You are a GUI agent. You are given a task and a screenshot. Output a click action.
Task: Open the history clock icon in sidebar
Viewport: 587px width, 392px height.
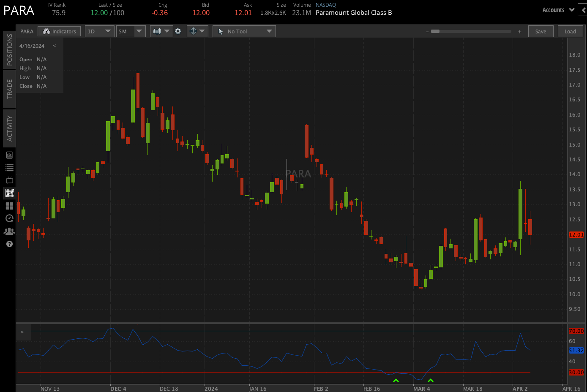(x=9, y=218)
